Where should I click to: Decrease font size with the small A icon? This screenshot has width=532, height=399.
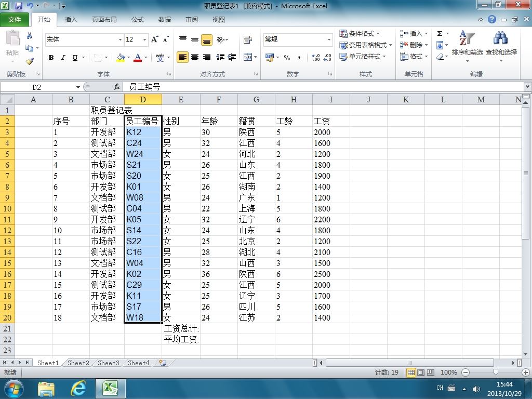[166, 39]
